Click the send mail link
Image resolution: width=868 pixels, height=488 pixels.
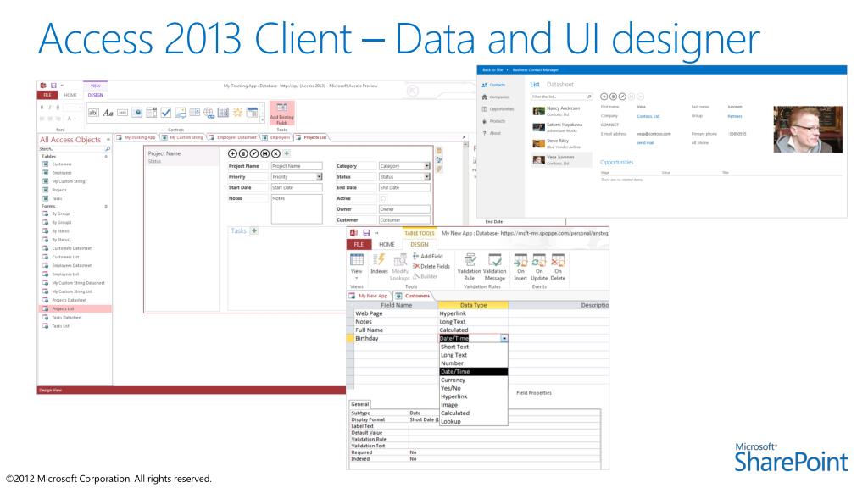click(645, 142)
